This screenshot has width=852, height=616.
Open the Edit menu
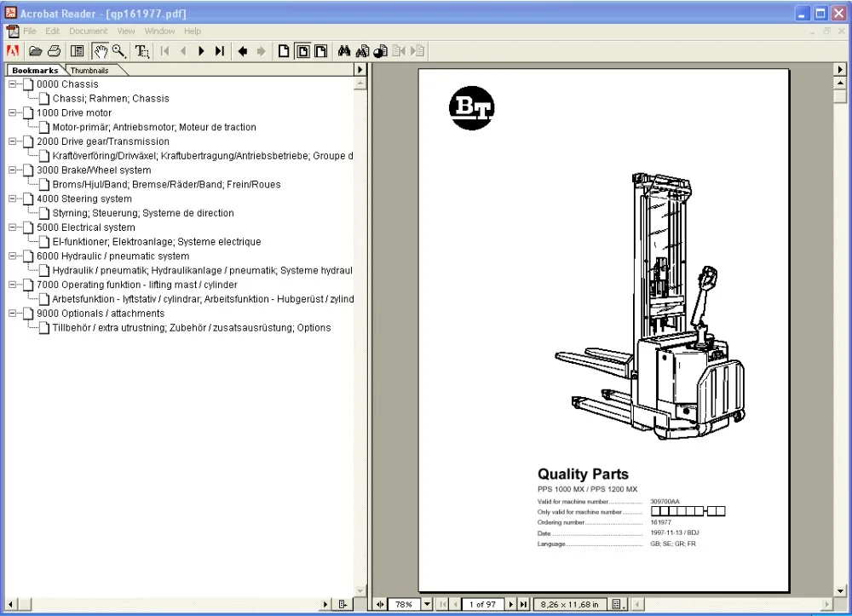pos(52,31)
